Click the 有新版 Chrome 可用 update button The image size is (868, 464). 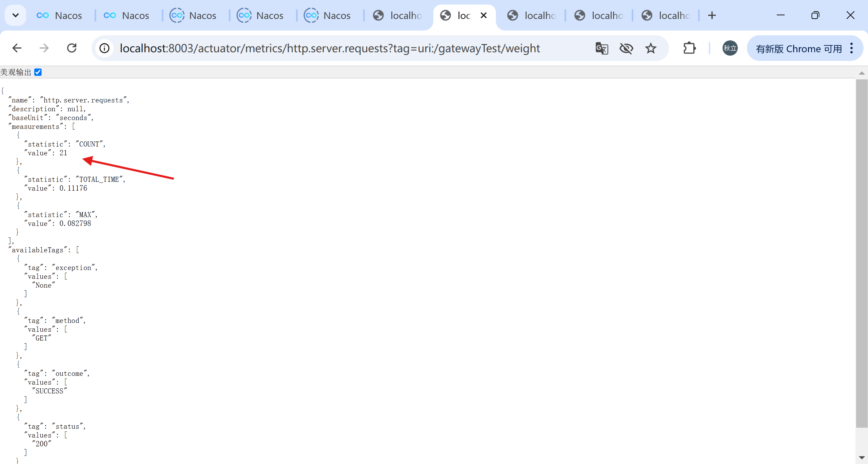(x=798, y=49)
